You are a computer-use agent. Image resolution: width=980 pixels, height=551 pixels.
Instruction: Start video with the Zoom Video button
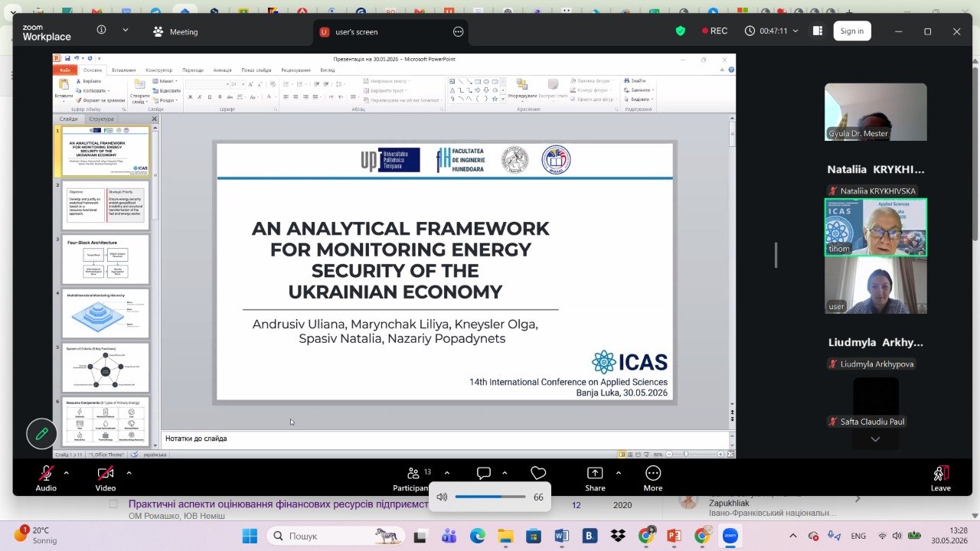pyautogui.click(x=106, y=478)
